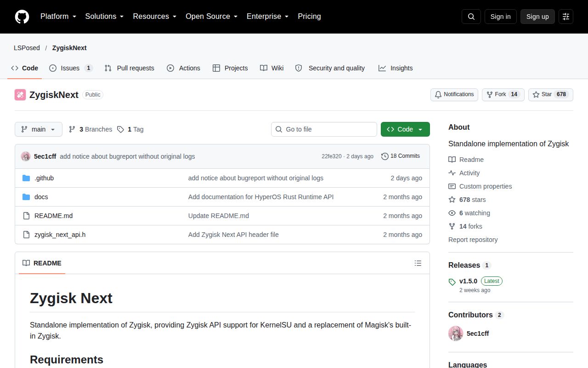
Task: Click the Sign up button
Action: point(537,17)
